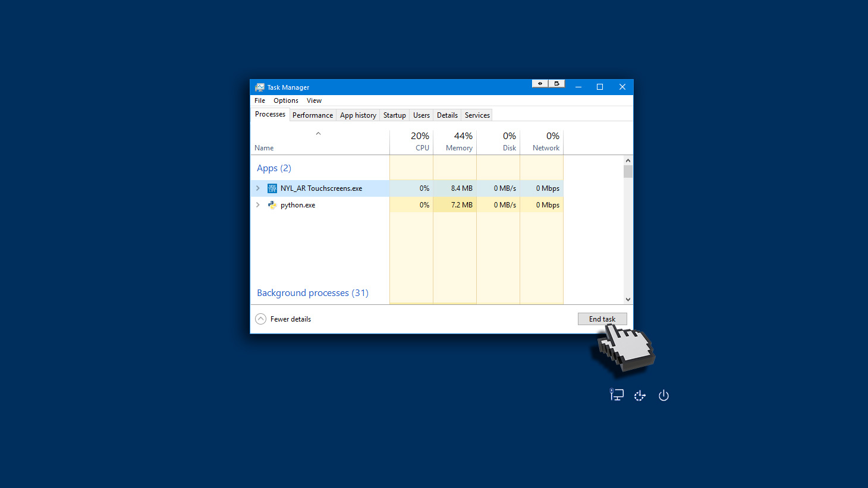Click the exit-arrow button in the title bar
This screenshot has width=868, height=488.
[x=556, y=84]
